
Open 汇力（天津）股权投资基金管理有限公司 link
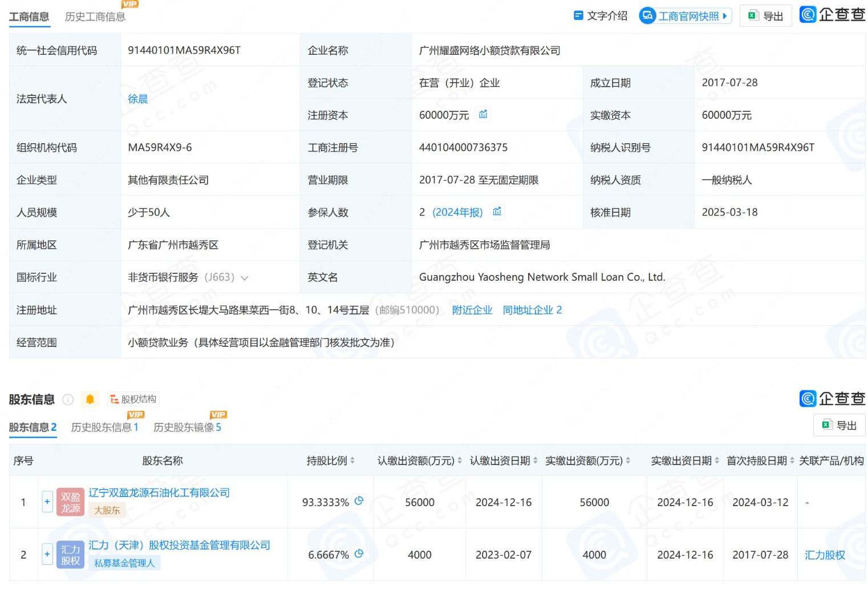point(179,545)
